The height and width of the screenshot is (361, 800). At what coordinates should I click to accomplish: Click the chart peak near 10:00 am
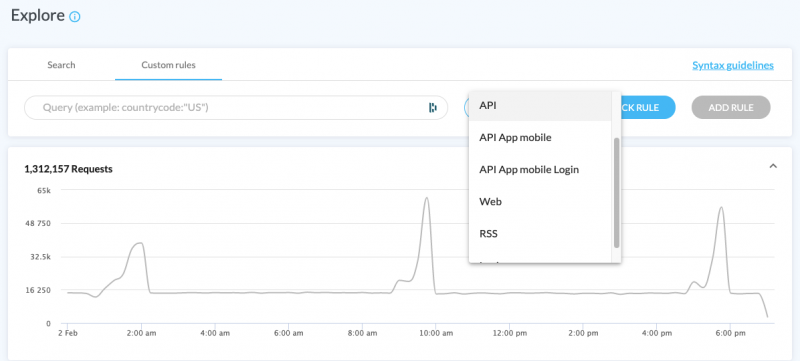click(x=427, y=198)
